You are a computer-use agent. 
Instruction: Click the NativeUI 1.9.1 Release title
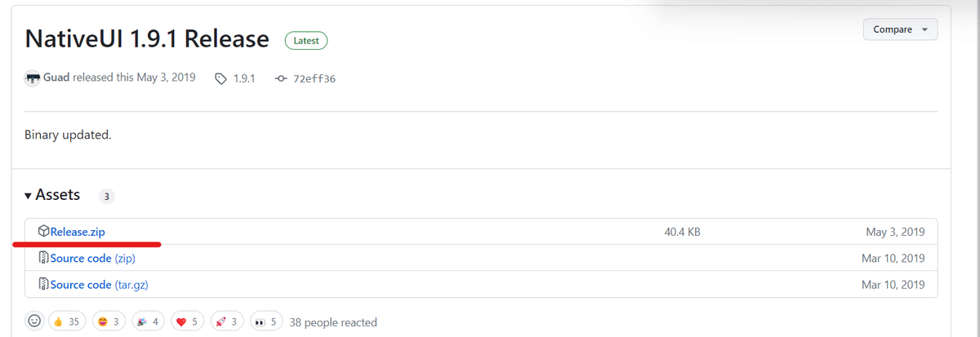[x=147, y=38]
